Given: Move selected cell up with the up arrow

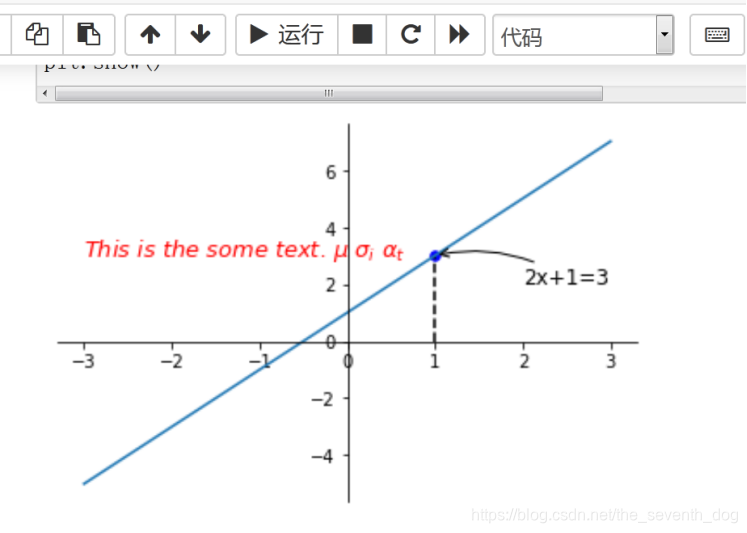Looking at the screenshot, I should 150,34.
